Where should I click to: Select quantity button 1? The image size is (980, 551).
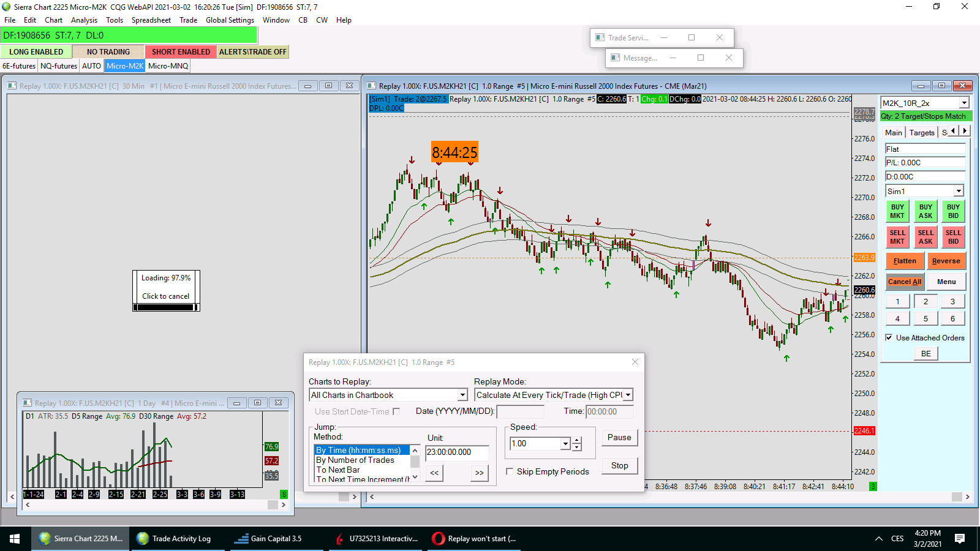click(897, 301)
